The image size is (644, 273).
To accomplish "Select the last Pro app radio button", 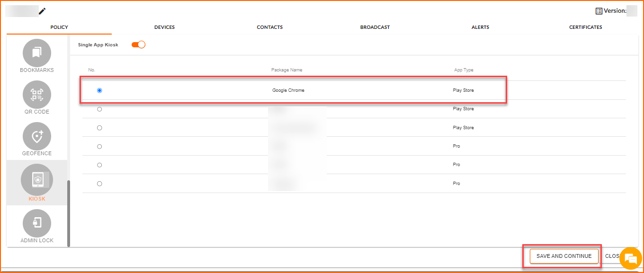I will [x=99, y=184].
